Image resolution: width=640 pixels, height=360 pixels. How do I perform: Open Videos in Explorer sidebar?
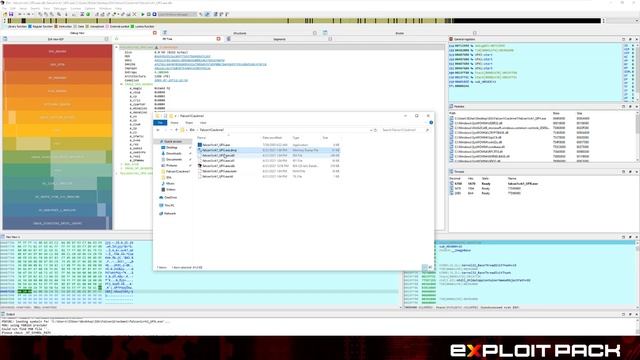pos(171,189)
